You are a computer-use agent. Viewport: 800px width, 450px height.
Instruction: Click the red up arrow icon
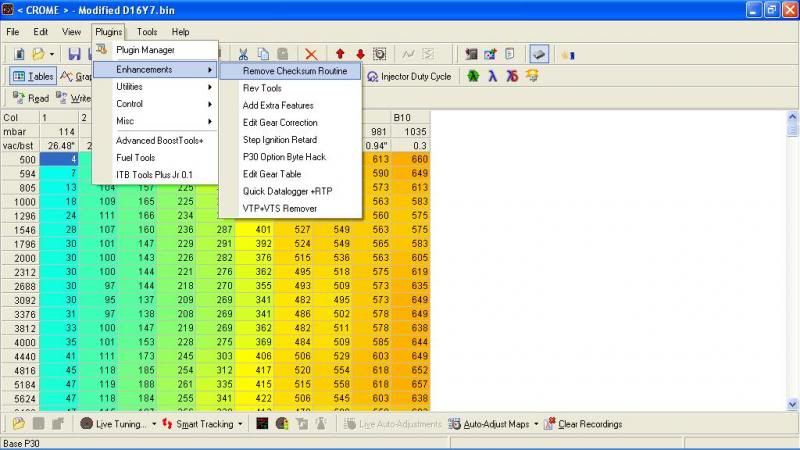[x=340, y=53]
